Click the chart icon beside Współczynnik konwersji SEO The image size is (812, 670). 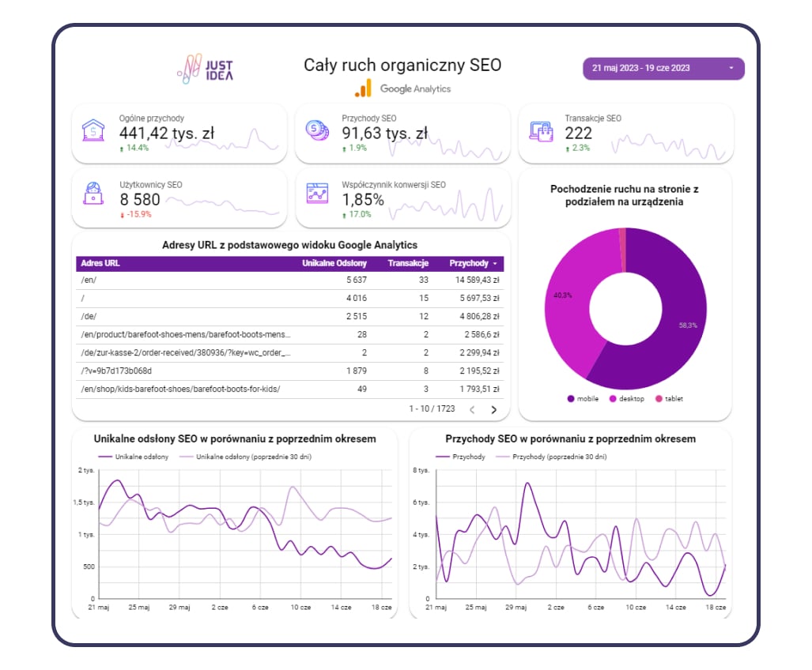pos(317,194)
